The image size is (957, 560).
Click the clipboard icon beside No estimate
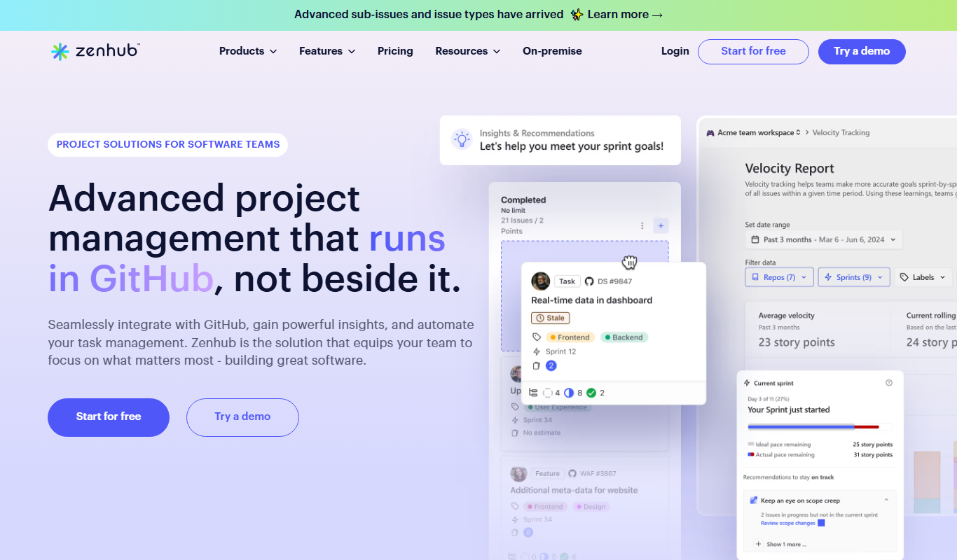tap(516, 433)
